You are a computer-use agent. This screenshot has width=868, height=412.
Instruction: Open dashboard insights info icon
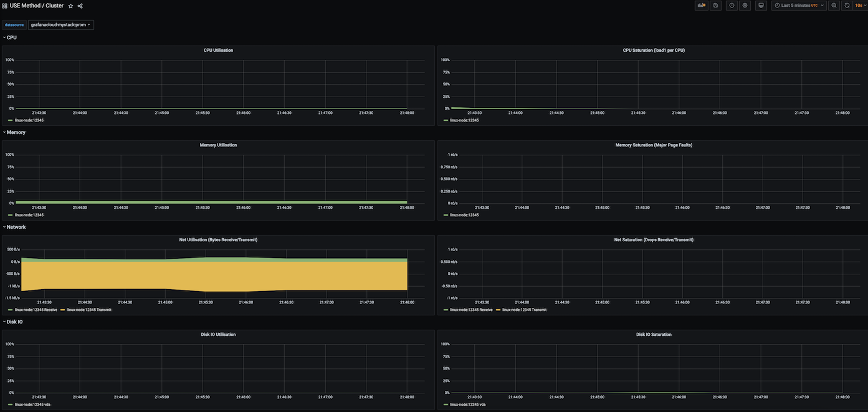(x=732, y=6)
